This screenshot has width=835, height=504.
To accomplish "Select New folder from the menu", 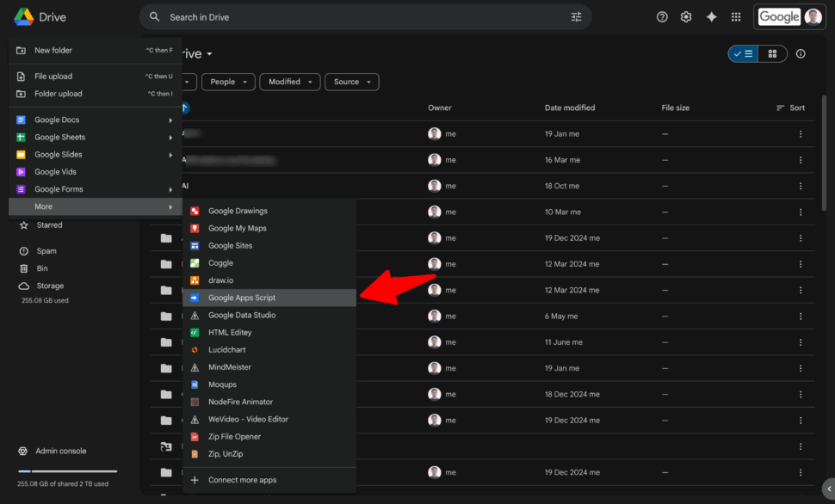I will click(53, 50).
